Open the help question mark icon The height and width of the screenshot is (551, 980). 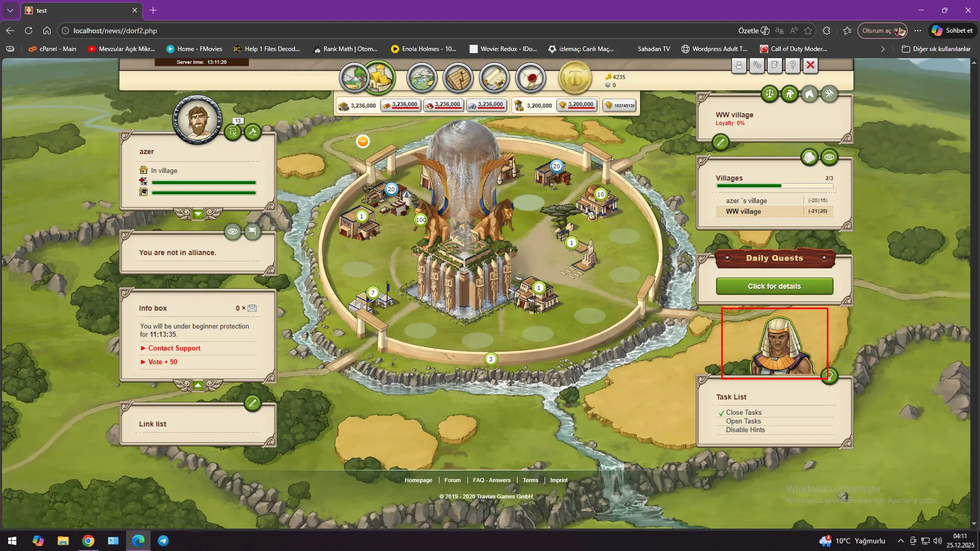(x=793, y=65)
